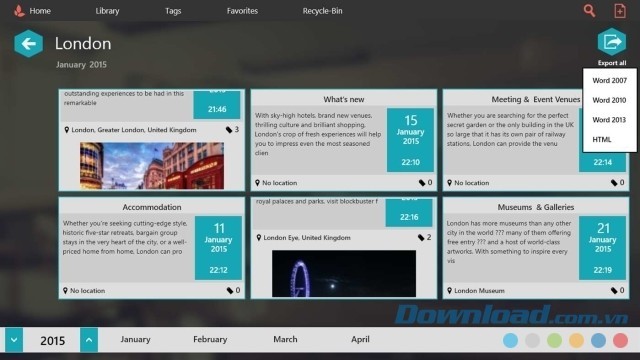Click location pin on Accommodation card
Image resolution: width=640 pixels, height=360 pixels.
(x=65, y=291)
